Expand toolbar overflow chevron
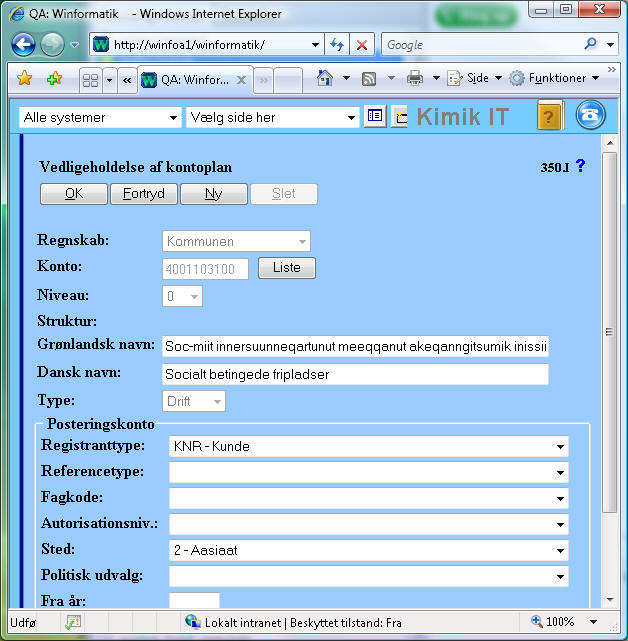Viewport: 628px width, 641px height. click(612, 69)
